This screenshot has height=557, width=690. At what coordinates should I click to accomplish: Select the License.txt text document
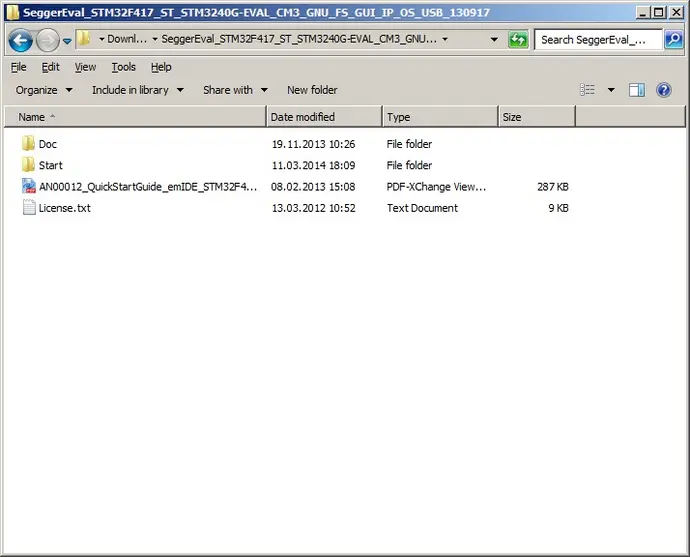[64, 208]
